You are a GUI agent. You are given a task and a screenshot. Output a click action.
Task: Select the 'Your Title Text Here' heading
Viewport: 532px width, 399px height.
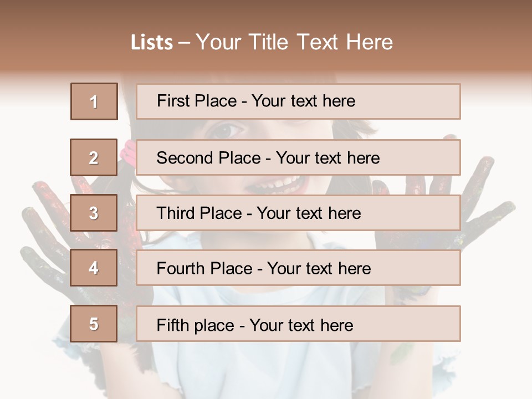tap(294, 42)
